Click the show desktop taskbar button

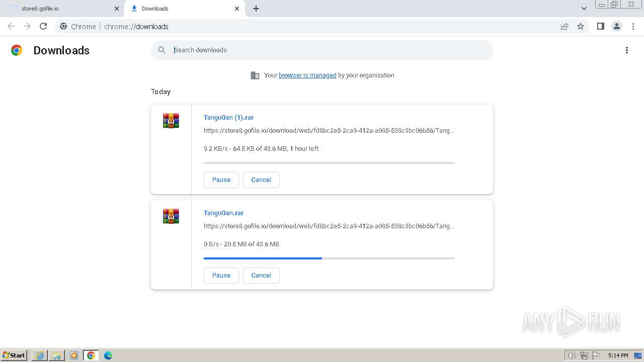[x=638, y=355]
